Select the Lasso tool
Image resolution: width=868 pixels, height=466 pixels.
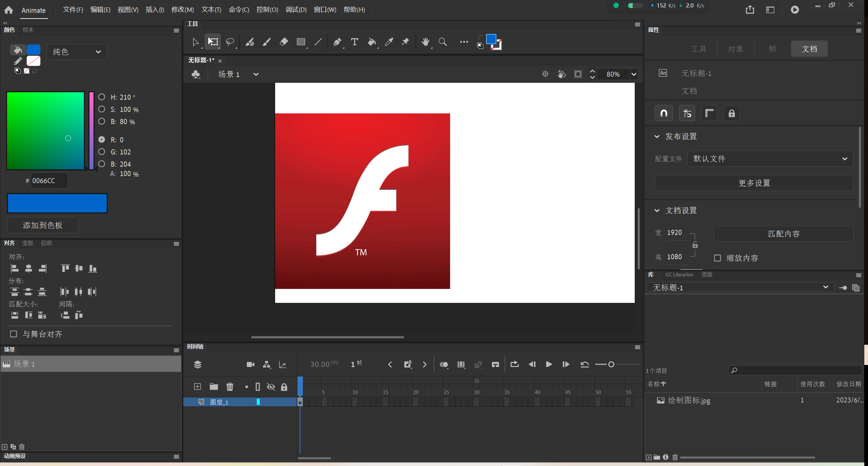tap(230, 42)
